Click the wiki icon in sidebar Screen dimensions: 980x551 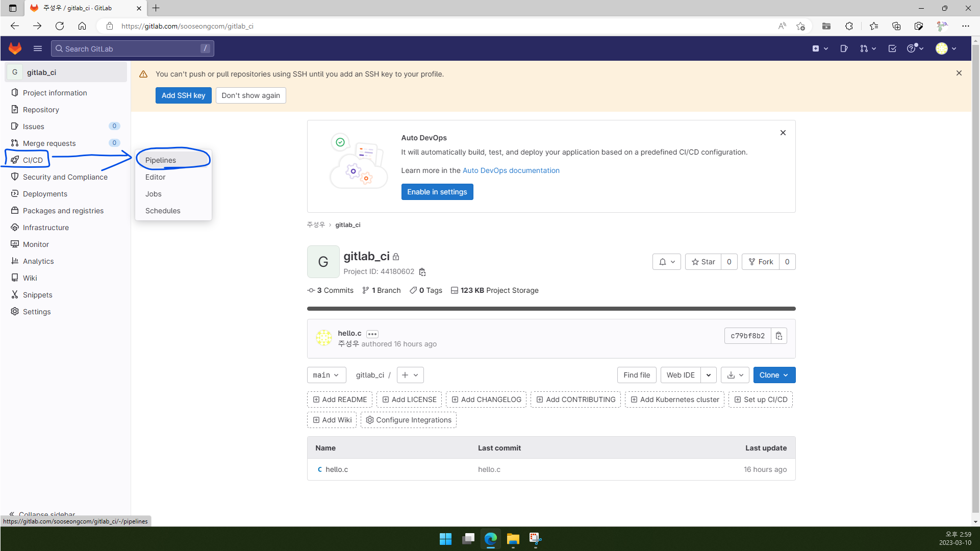coord(14,278)
